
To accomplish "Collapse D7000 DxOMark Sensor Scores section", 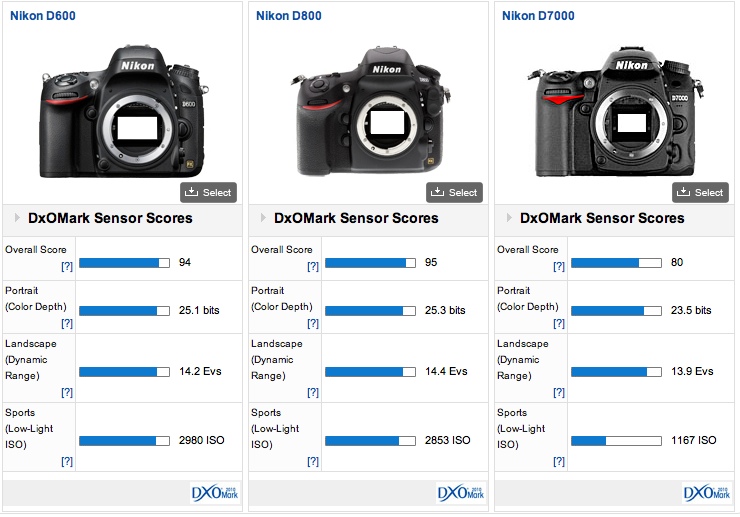I will (x=509, y=218).
